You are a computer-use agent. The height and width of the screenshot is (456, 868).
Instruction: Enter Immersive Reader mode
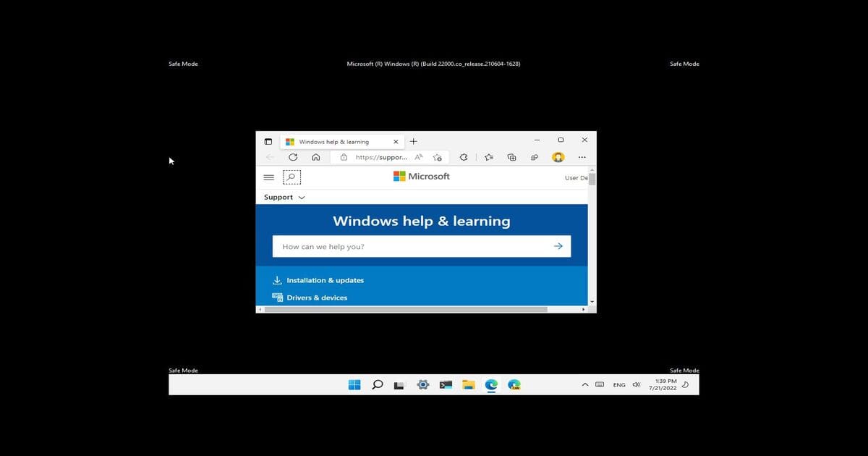click(419, 157)
